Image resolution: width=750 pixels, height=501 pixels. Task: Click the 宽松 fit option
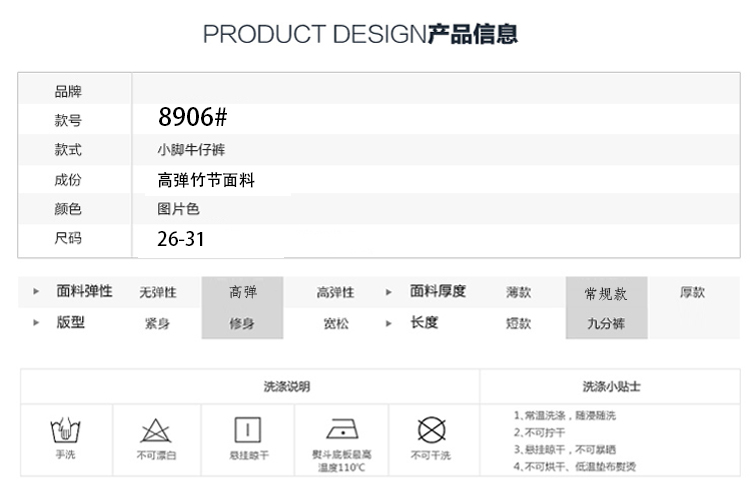coord(335,323)
